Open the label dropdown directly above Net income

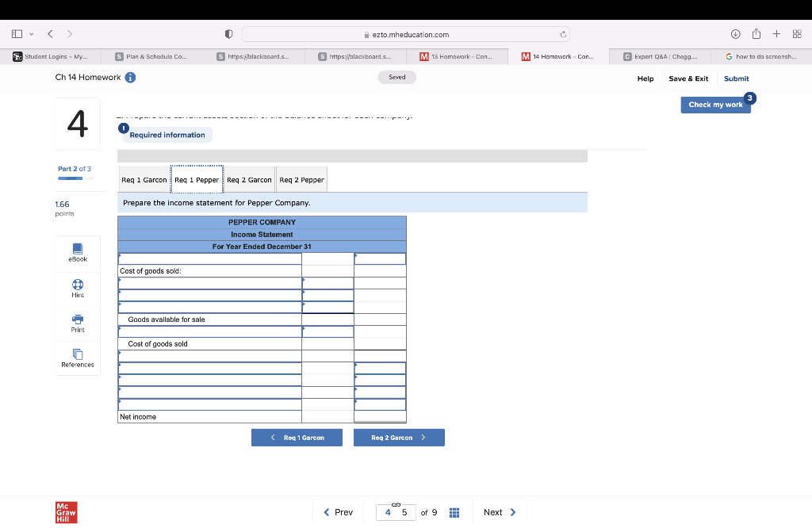(209, 405)
